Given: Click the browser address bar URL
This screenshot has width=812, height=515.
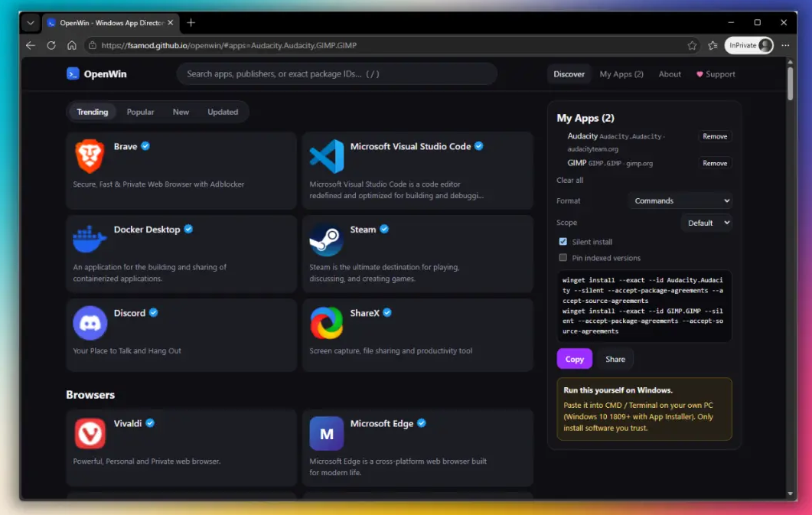Looking at the screenshot, I should 229,45.
